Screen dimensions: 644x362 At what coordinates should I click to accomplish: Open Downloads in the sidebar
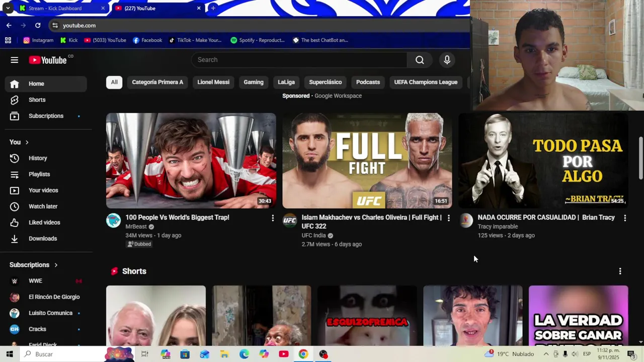46,239
